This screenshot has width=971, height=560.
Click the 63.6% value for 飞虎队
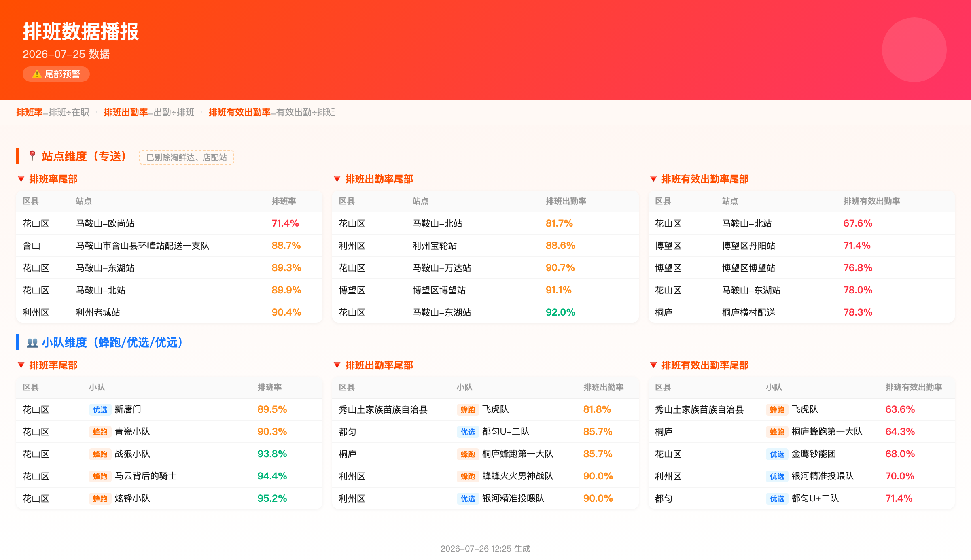(x=900, y=409)
